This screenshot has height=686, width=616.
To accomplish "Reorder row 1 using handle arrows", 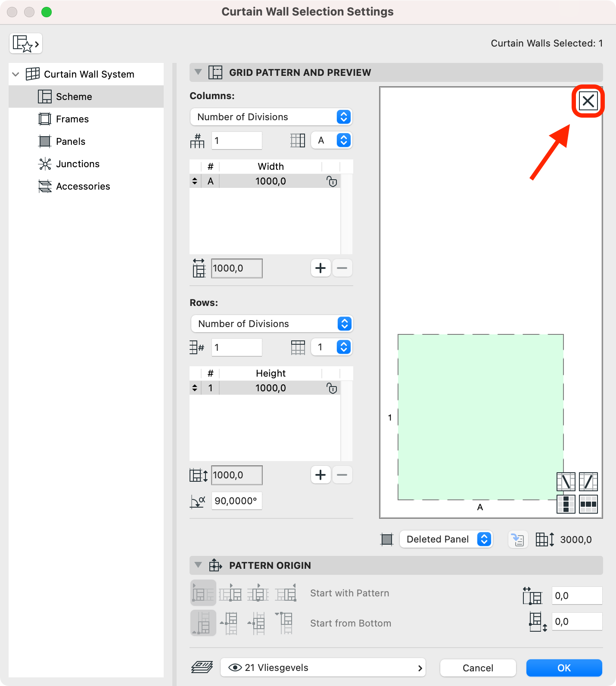I will pos(195,388).
